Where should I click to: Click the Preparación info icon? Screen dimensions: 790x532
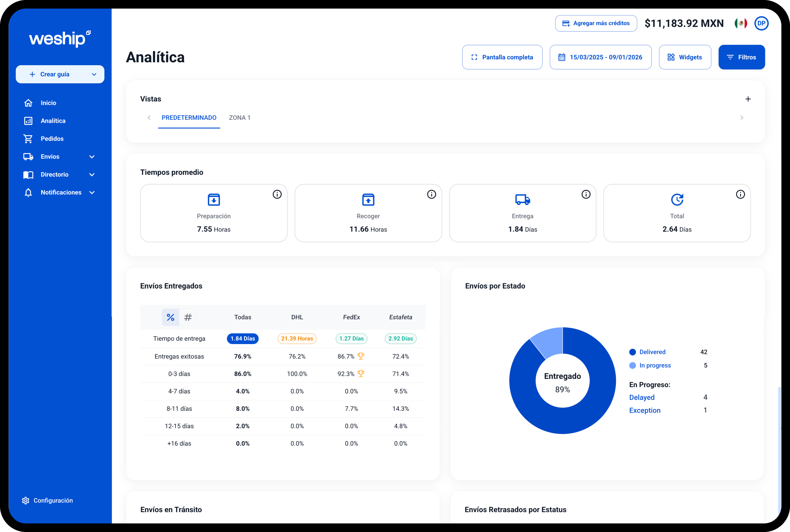277,194
